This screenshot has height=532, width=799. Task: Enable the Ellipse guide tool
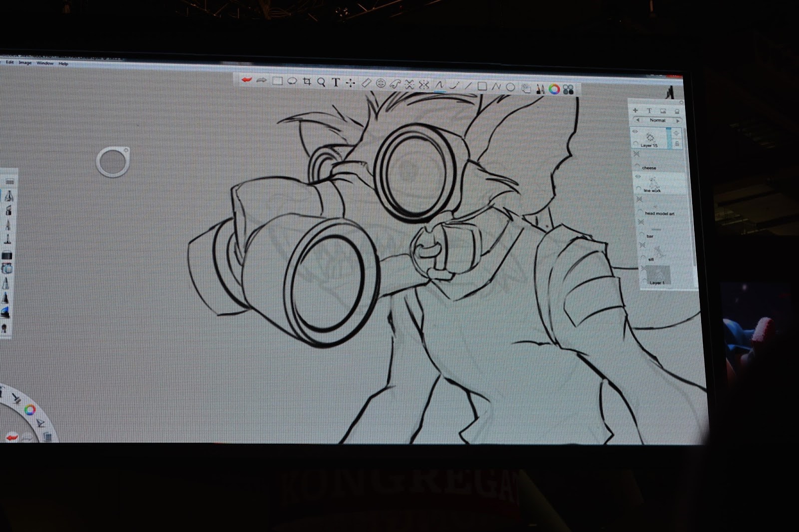(381, 83)
